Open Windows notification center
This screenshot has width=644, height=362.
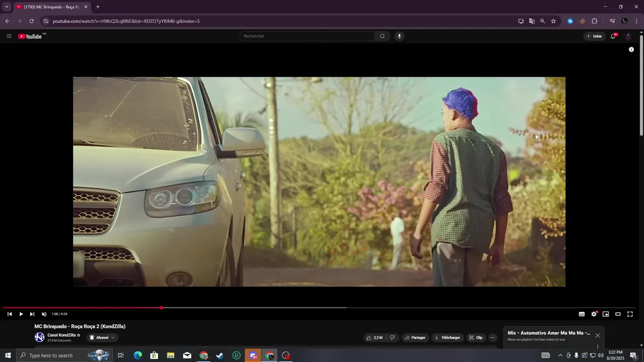pos(633,355)
